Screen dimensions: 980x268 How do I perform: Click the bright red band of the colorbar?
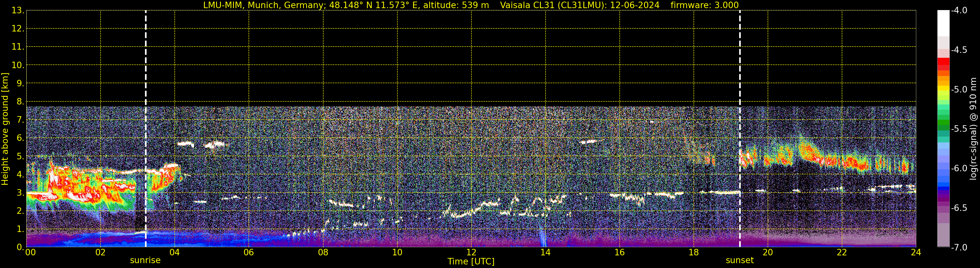(x=944, y=62)
